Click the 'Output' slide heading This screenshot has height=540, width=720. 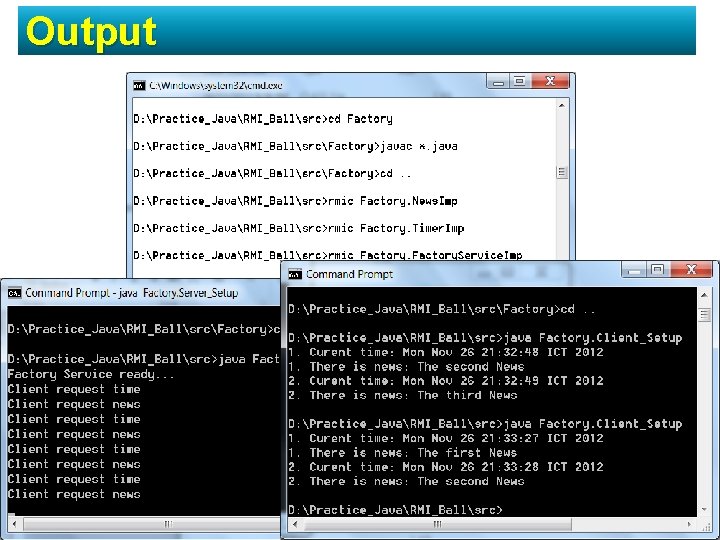(x=91, y=31)
